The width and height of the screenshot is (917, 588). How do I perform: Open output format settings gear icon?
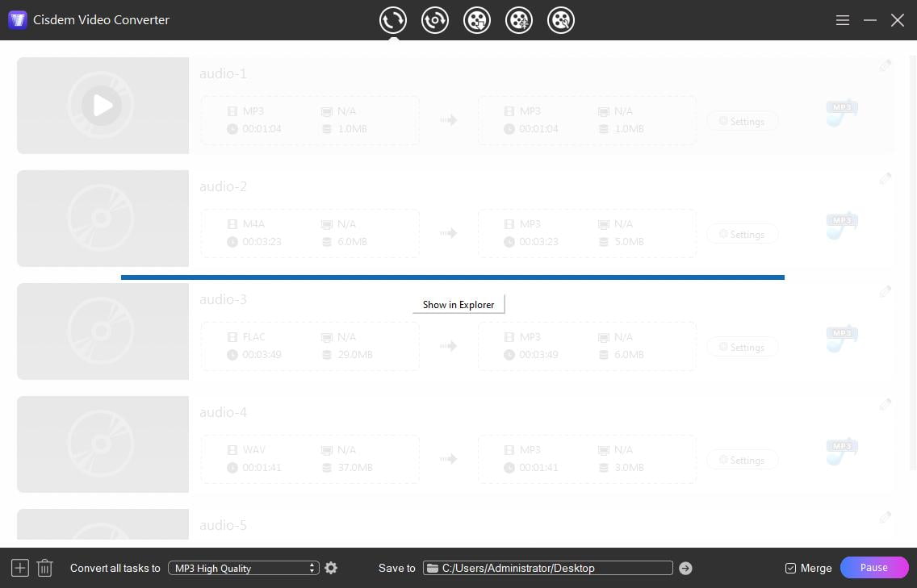[331, 568]
